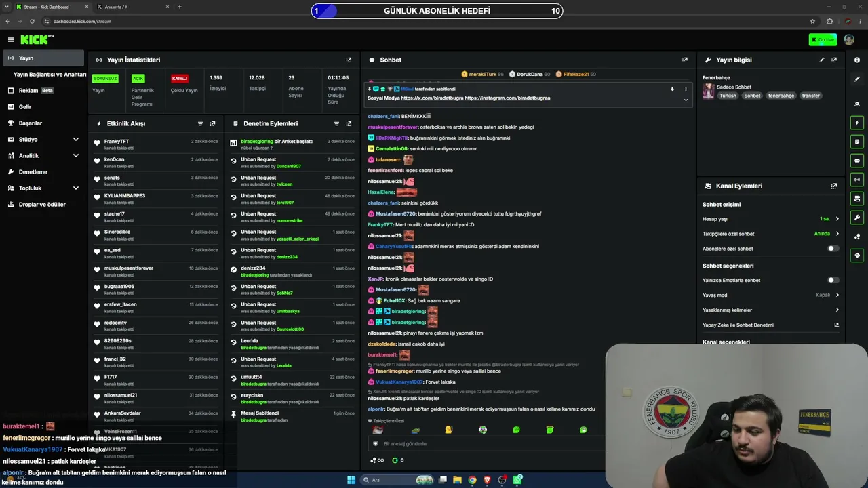The image size is (868, 488).
Task: Click FrankyTFT in Etkinlik Akışı
Action: point(117,142)
